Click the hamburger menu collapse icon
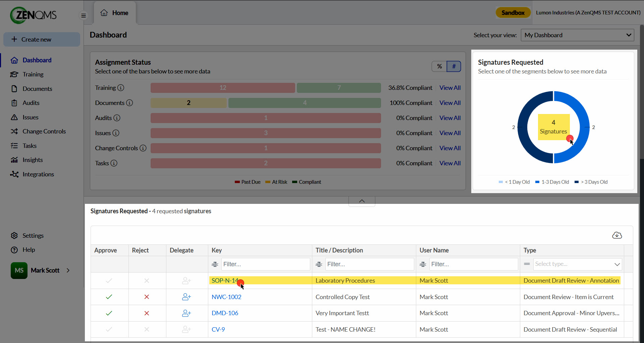 click(84, 15)
